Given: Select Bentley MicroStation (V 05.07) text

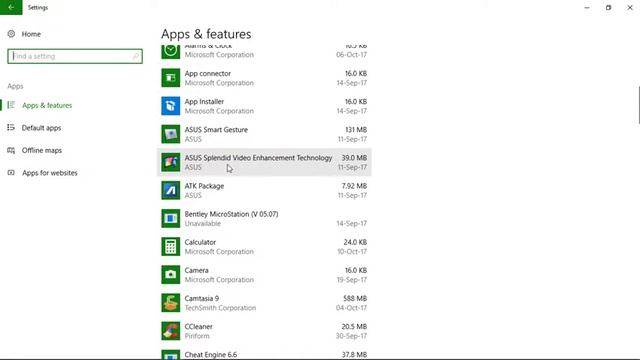Looking at the screenshot, I should coord(231,214).
